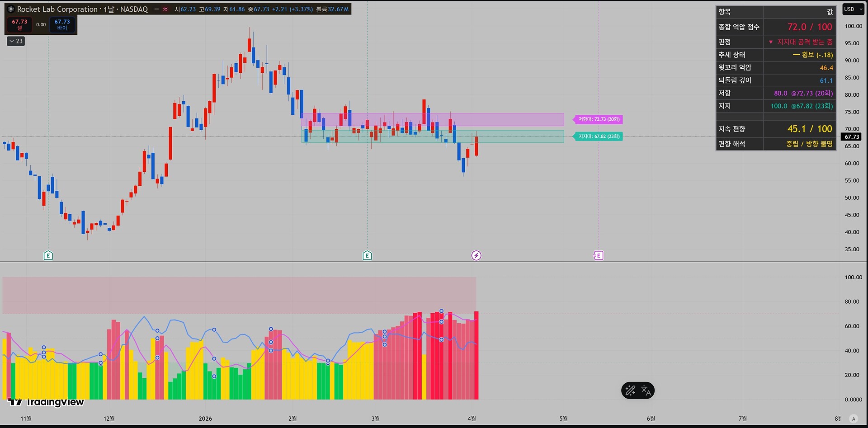The image size is (868, 428).
Task: Click the 5월 time axis label
Action: pyautogui.click(x=563, y=419)
